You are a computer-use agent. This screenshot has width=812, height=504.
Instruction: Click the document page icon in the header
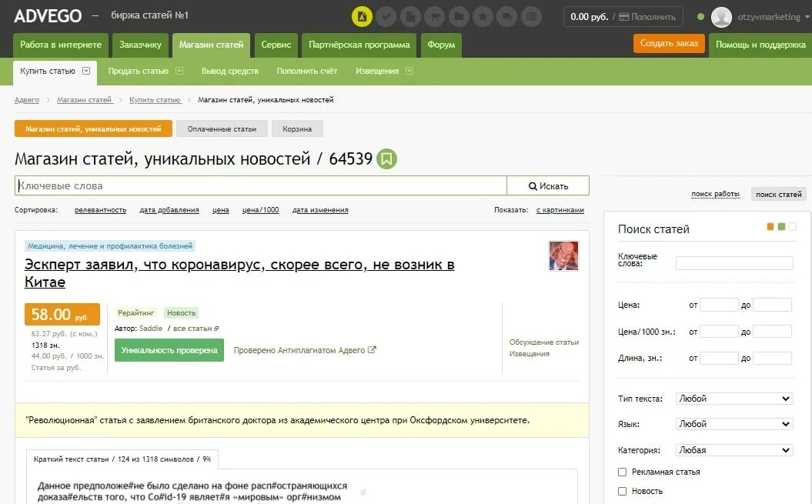[410, 17]
